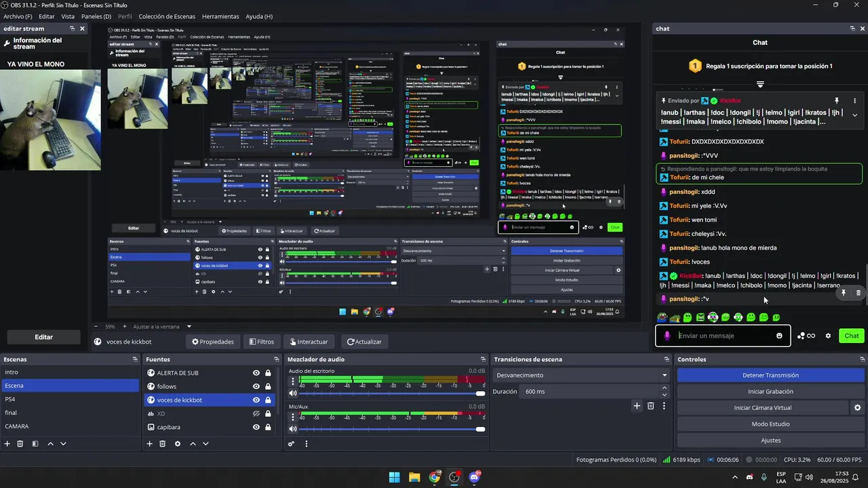Screen dimensions: 868x488
Task: Move scene up with arrow in Escenas
Action: click(50, 444)
